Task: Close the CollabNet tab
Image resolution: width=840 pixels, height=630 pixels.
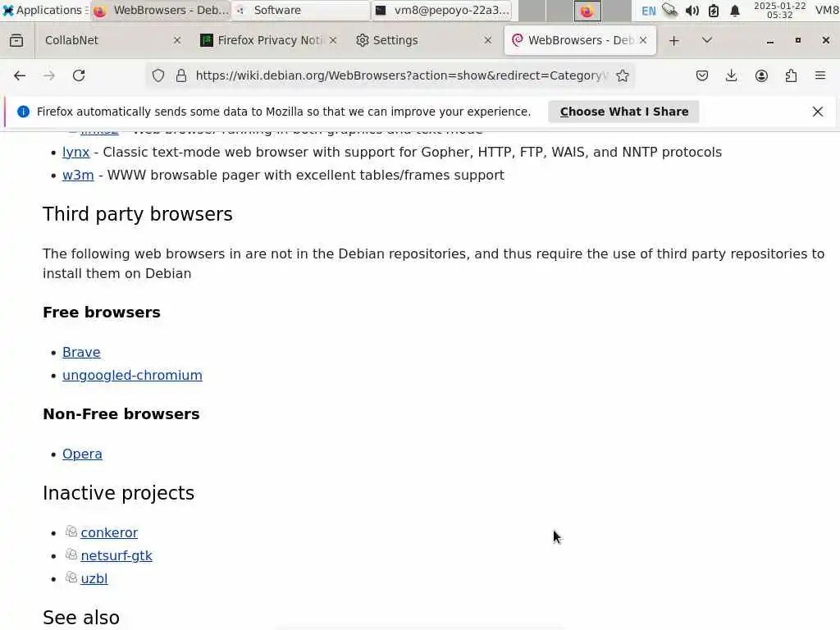Action: tap(177, 40)
